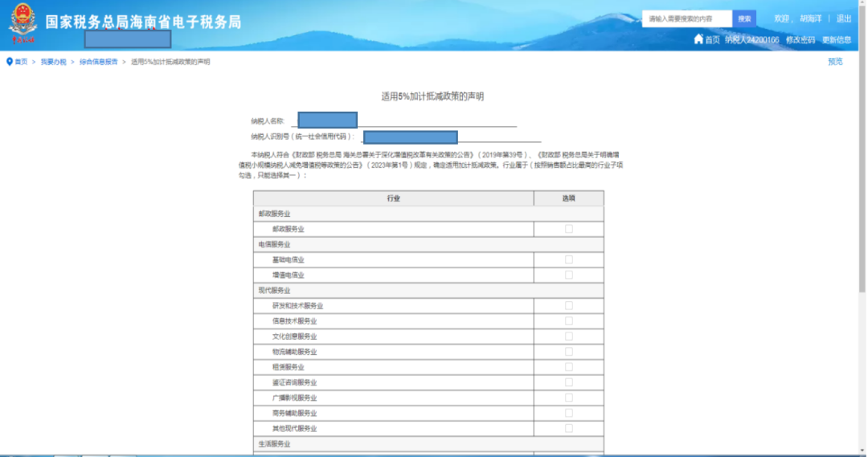The image size is (868, 457).
Task: Click the vertical scrollbar thumb
Action: point(862,147)
